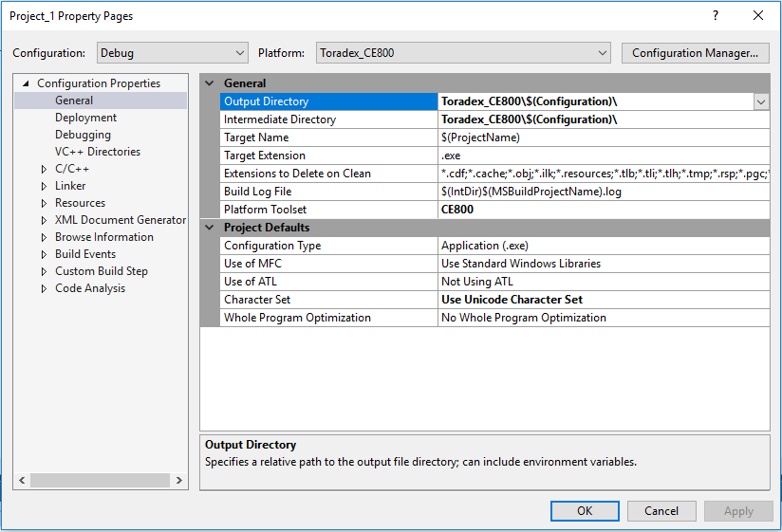Click the Apply button
This screenshot has width=782, height=532.
738,511
